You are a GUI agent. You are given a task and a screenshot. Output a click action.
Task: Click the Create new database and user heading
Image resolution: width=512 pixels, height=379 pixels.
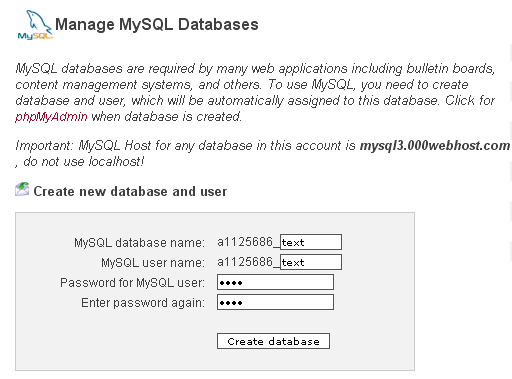[130, 191]
